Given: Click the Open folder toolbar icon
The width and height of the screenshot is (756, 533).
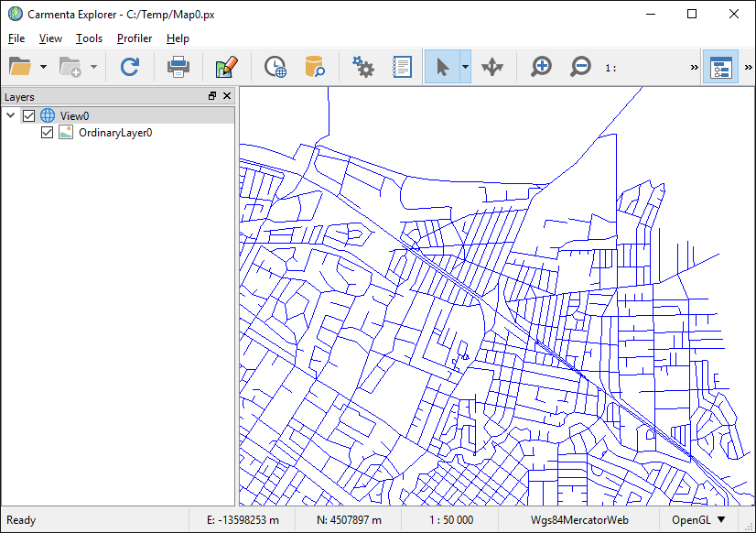Looking at the screenshot, I should (20, 67).
